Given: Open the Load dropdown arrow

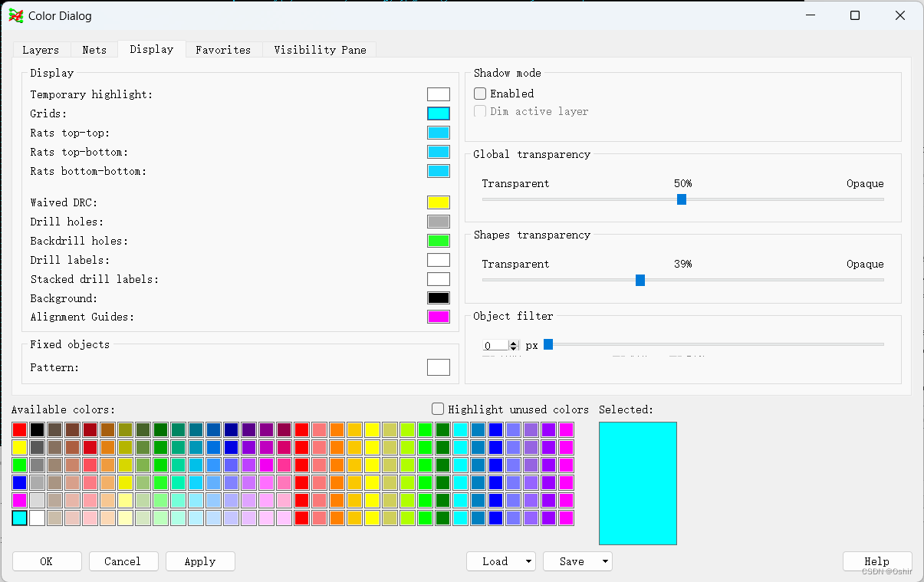Looking at the screenshot, I should (528, 562).
